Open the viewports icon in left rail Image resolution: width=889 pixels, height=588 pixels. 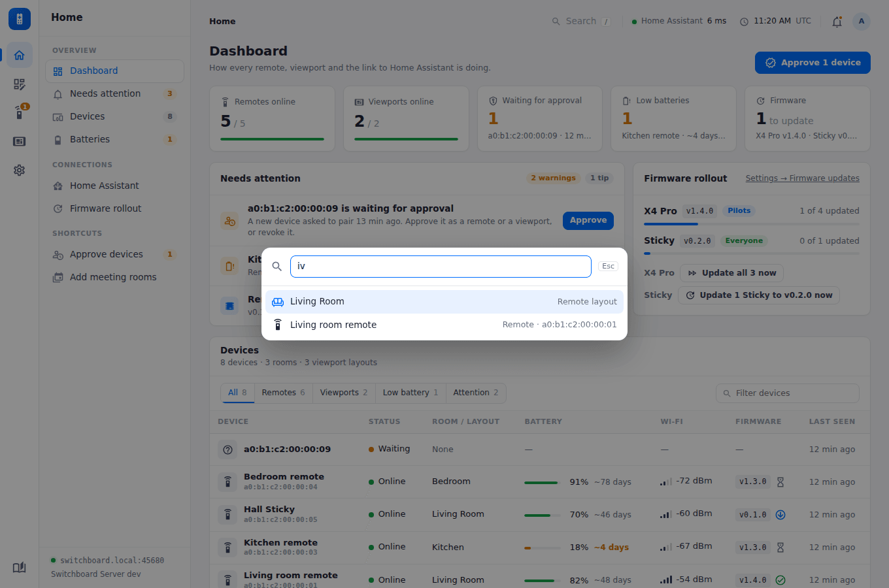tap(19, 142)
